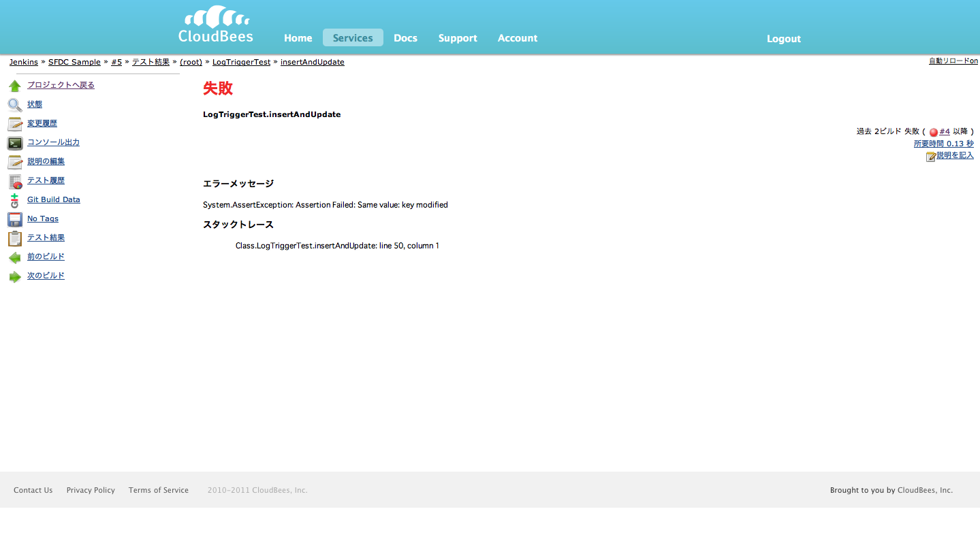Viewport: 980px width, 537px height.
Task: Click the CloudBees logo
Action: pos(216,25)
